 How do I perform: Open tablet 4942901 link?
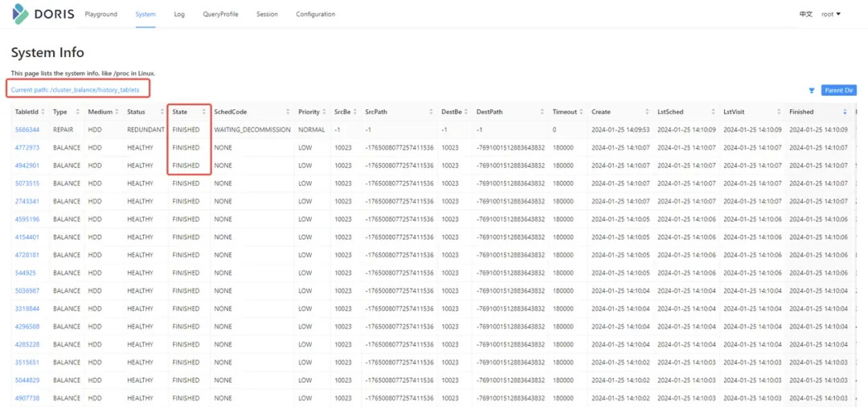[27, 166]
